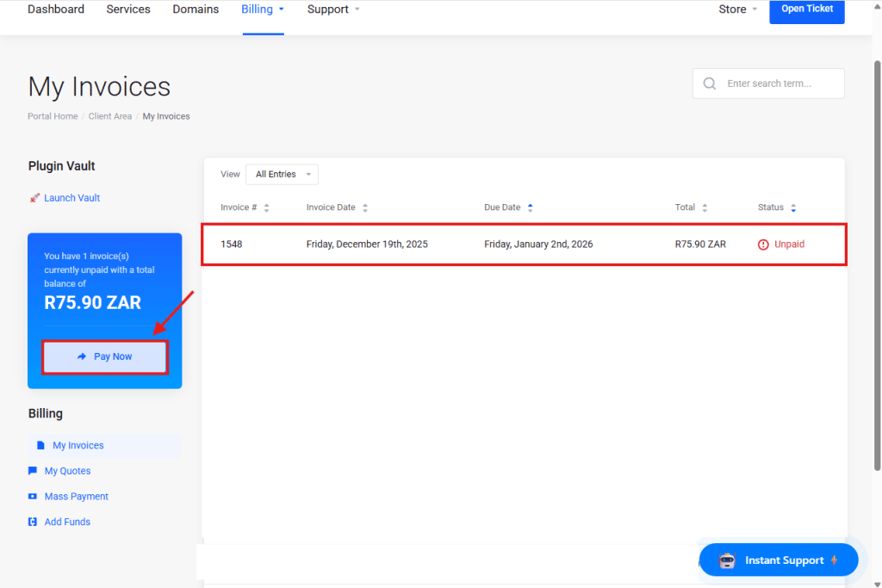Screen dimensions: 882x588
Task: Open the Domains menu item
Action: (x=196, y=9)
